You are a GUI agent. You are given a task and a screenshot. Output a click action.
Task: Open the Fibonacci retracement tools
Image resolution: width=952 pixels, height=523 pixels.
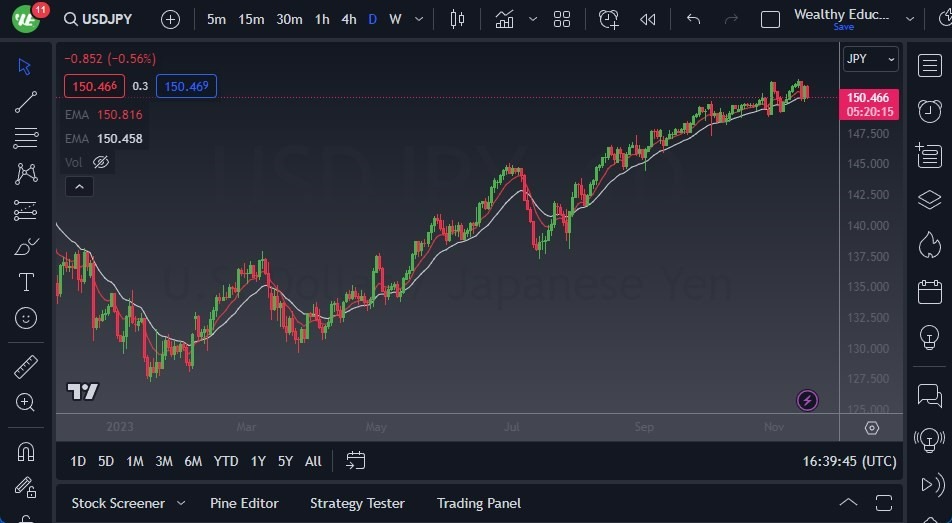pos(26,138)
